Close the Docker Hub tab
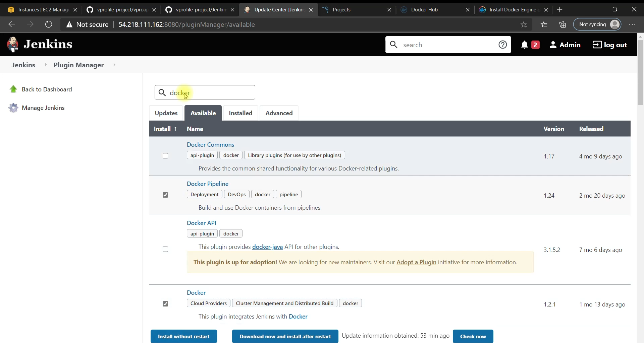The image size is (644, 343). click(x=468, y=10)
